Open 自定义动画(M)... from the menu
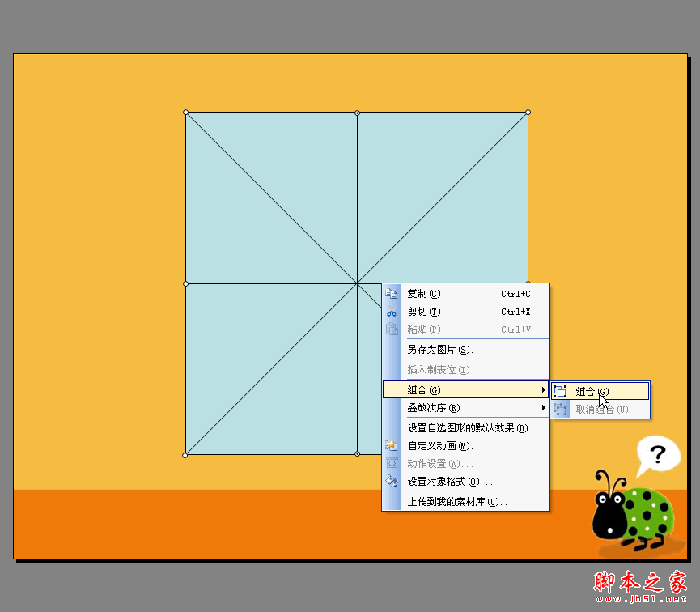The width and height of the screenshot is (700, 612). pyautogui.click(x=466, y=445)
